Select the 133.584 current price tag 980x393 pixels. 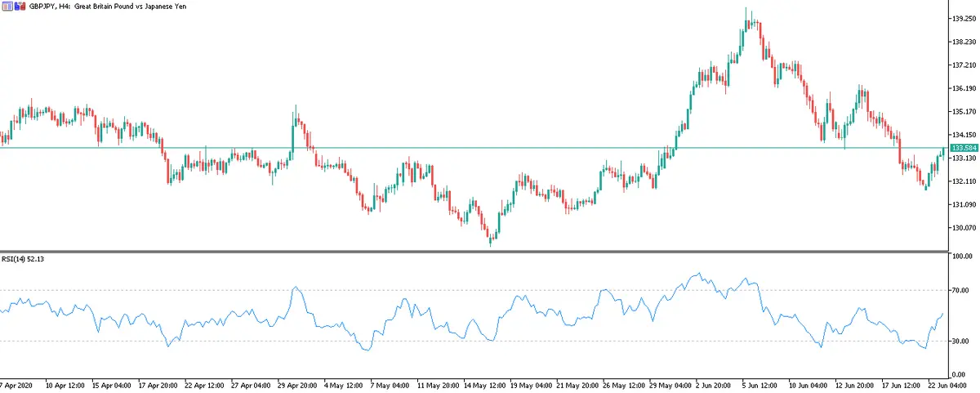point(963,148)
